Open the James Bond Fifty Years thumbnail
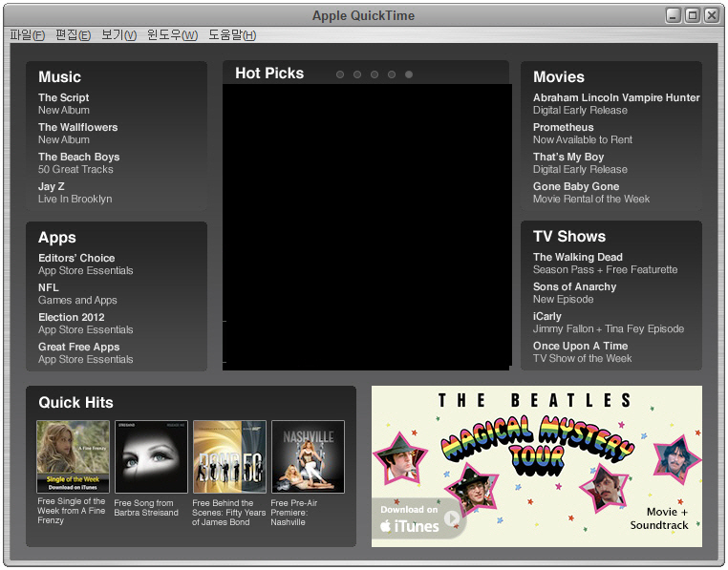Image resolution: width=728 pixels, height=570 pixels. [229, 456]
